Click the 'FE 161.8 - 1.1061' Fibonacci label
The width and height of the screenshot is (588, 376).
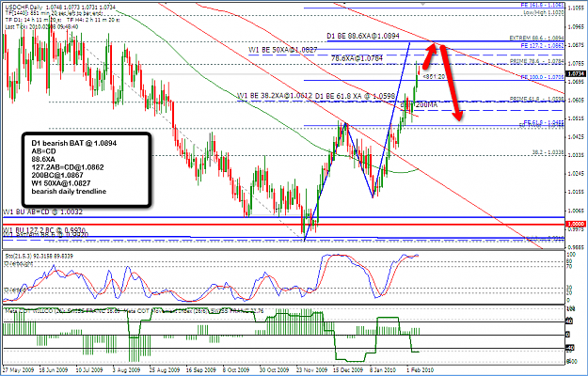point(542,6)
